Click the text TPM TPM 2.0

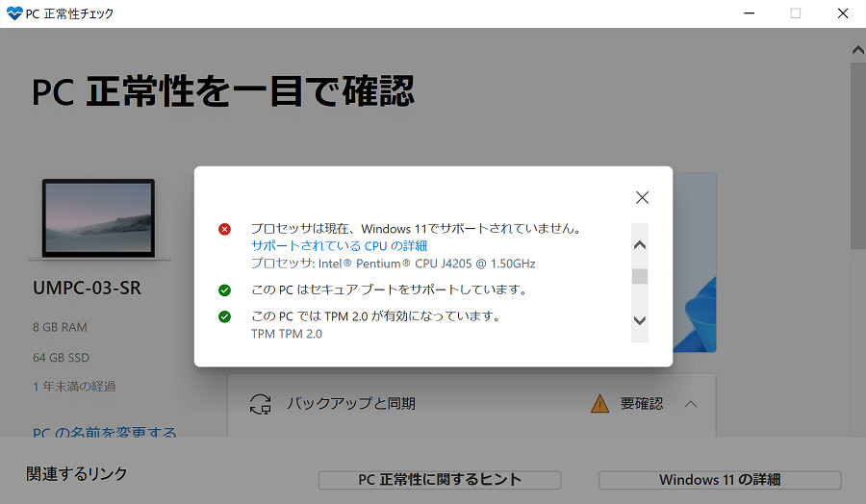point(287,334)
